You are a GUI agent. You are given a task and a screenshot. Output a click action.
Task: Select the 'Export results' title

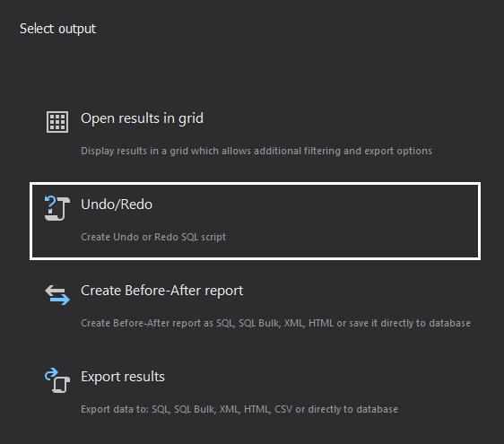tap(123, 377)
